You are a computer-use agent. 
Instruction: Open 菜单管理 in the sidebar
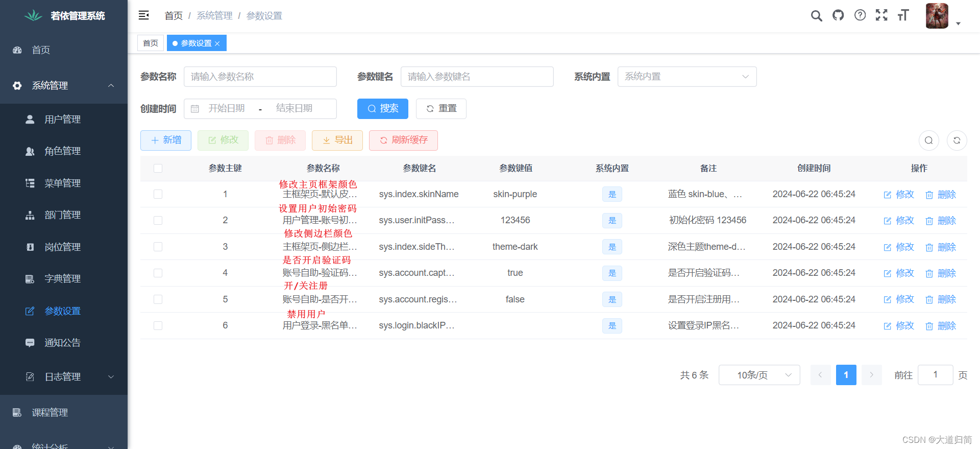[x=64, y=183]
